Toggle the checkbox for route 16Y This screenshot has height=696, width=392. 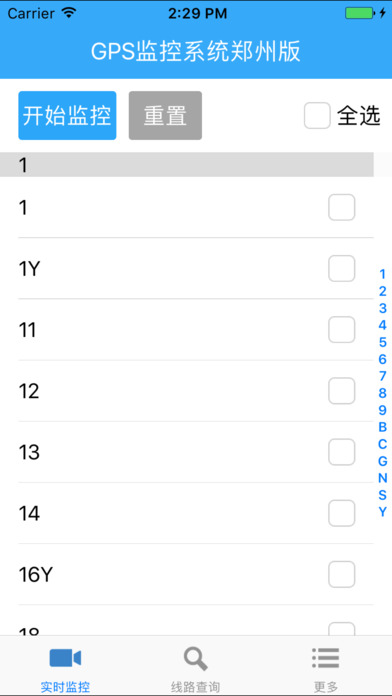pos(341,574)
